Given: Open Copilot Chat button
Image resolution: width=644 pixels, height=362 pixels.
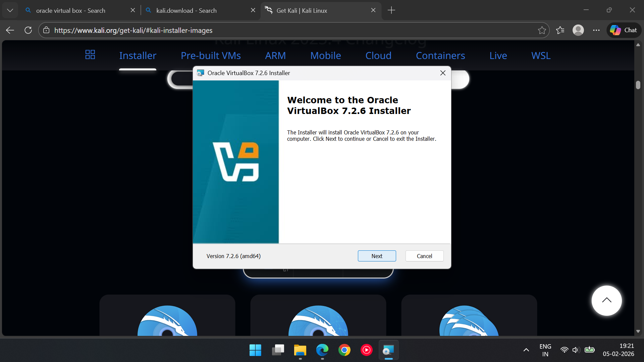Looking at the screenshot, I should coord(624,30).
